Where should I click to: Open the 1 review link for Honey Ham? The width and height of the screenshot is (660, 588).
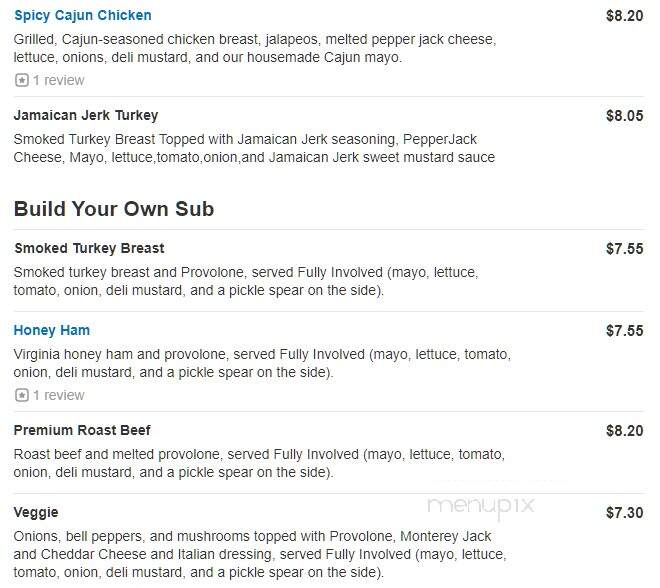click(59, 395)
